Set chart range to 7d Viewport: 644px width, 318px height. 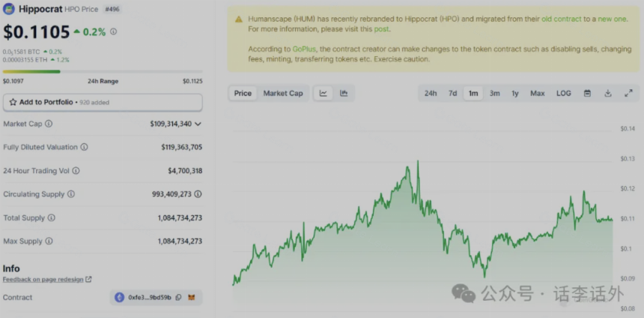click(x=452, y=94)
